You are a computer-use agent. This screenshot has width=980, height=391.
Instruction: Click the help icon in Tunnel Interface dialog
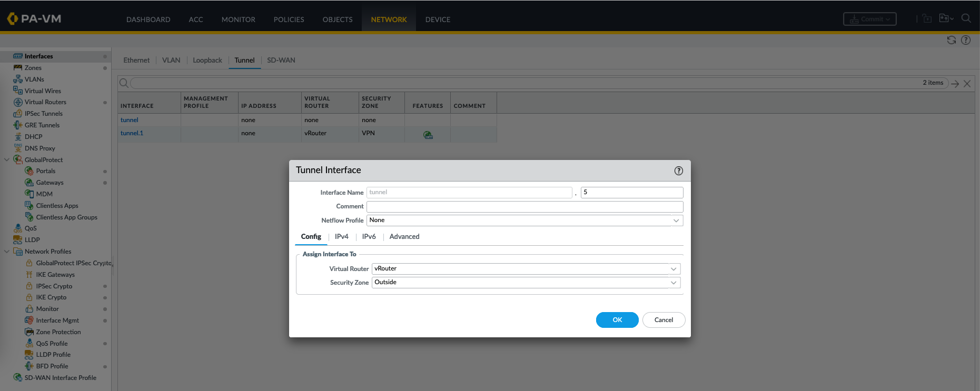coord(678,171)
